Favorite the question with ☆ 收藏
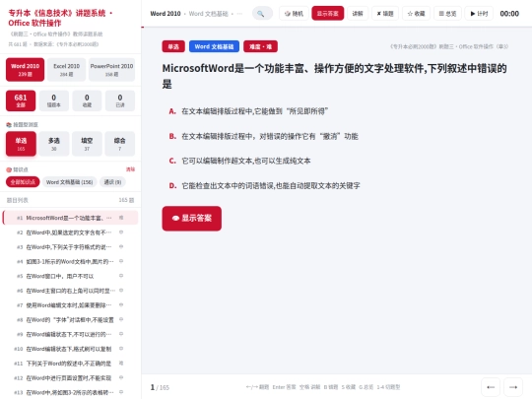Image resolution: width=532 pixels, height=399 pixels. [x=416, y=14]
